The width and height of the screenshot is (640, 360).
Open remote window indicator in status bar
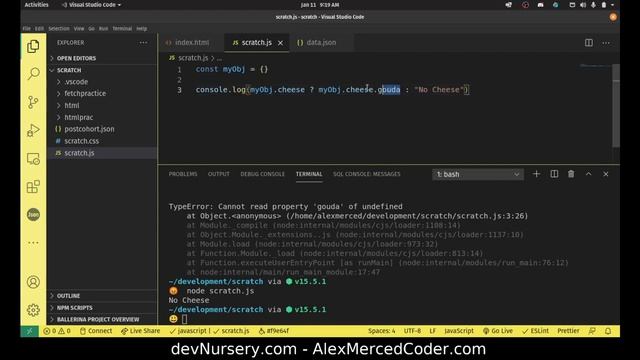pos(29,331)
